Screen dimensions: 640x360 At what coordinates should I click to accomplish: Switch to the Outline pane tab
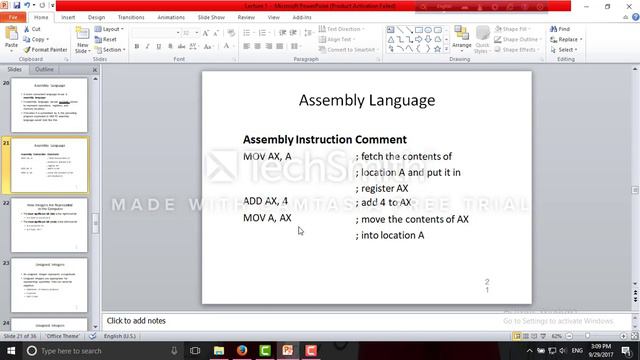tap(44, 69)
